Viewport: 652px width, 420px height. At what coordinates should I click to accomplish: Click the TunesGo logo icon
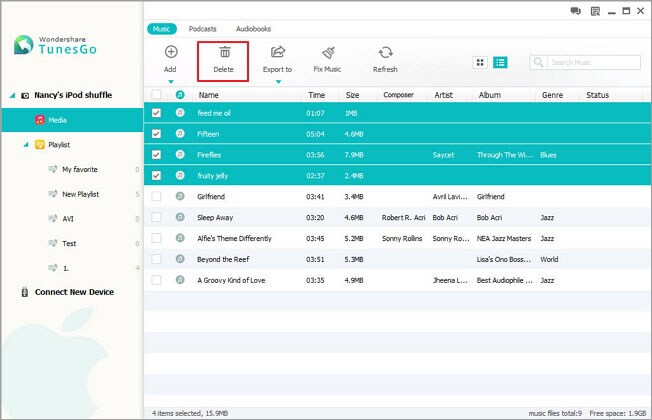pyautogui.click(x=23, y=45)
